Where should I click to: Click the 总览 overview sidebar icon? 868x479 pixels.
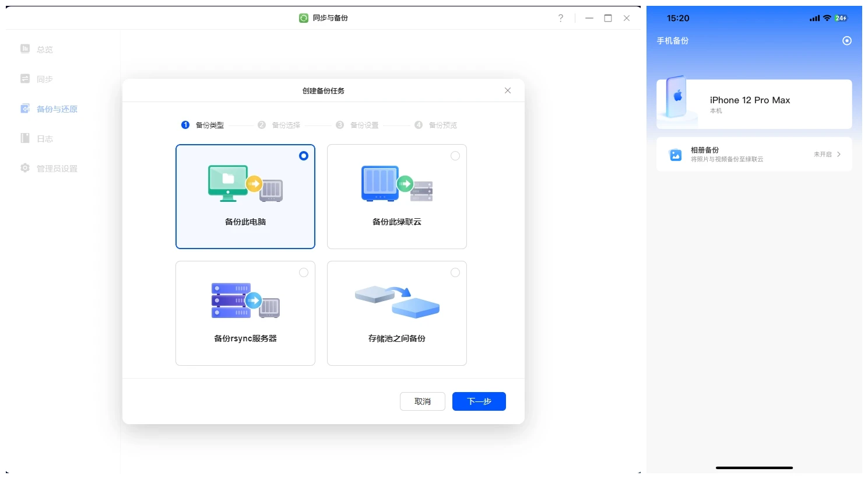click(25, 49)
